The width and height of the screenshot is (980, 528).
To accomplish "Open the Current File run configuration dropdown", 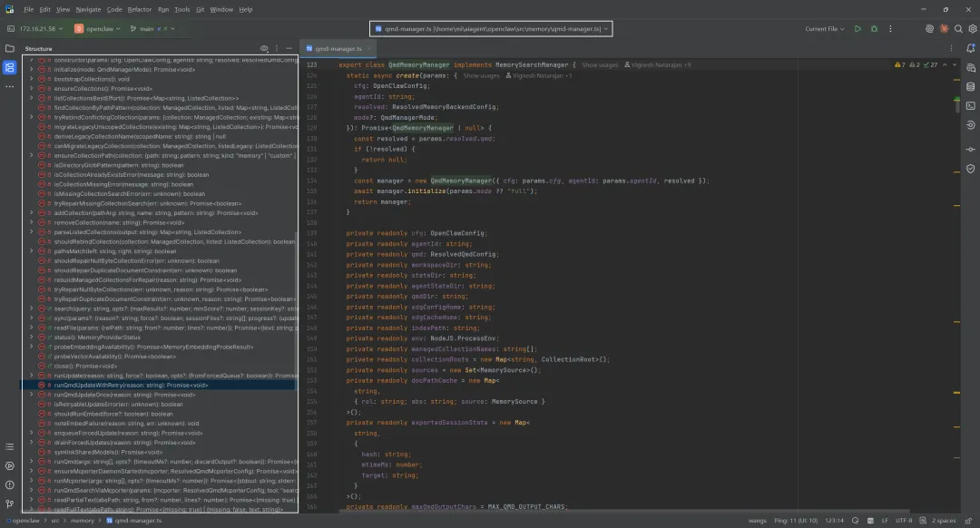I will [825, 29].
